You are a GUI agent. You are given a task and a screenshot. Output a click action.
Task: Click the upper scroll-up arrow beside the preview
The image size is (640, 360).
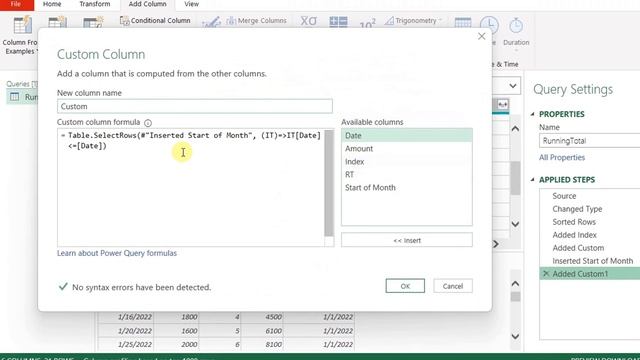515,129
